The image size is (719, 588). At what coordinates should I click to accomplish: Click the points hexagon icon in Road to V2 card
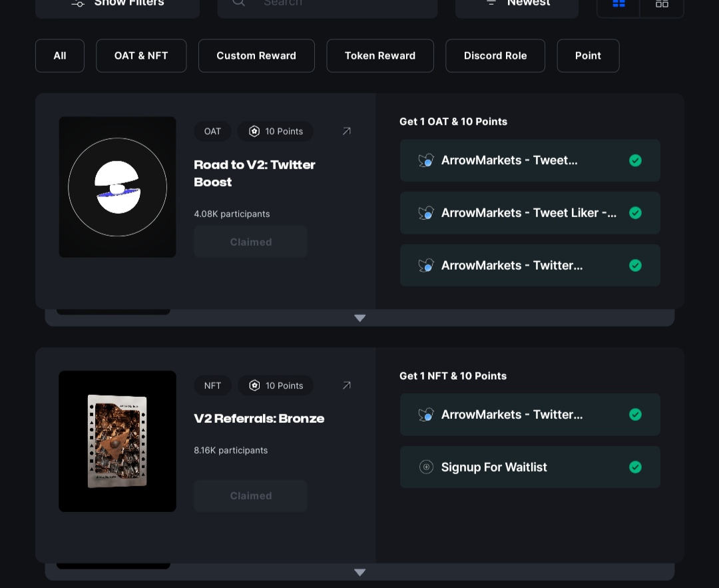254,131
